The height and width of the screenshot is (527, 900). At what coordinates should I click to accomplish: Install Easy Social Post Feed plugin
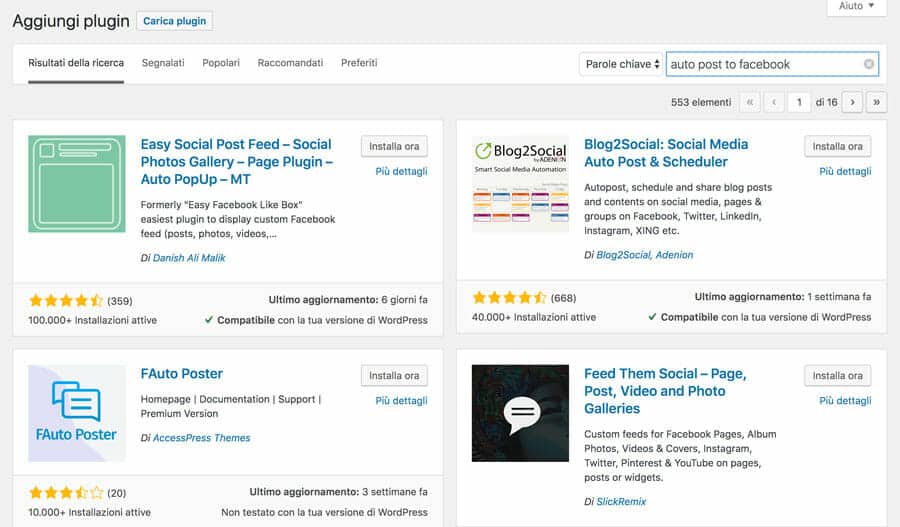click(x=394, y=146)
